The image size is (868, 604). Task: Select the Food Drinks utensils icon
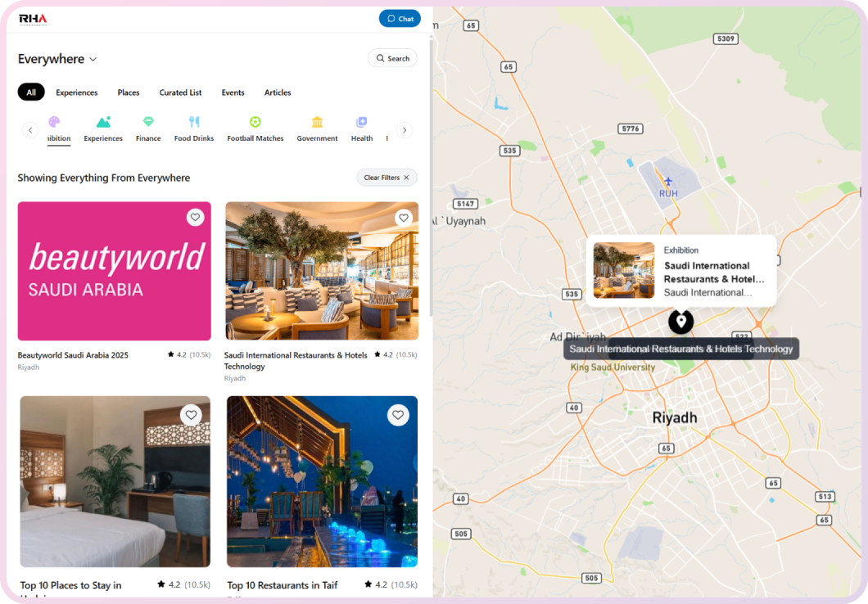[x=193, y=122]
